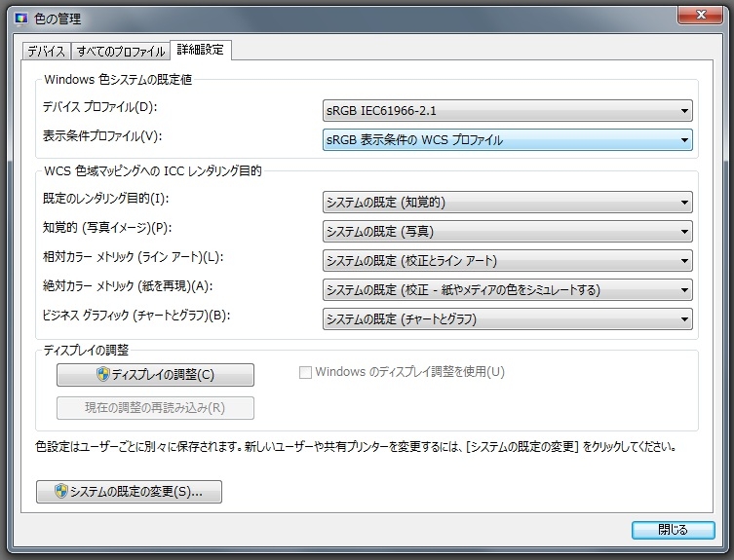Expand the 知覚的 (写真イメージ) dropdown
734x560 pixels.
point(508,232)
